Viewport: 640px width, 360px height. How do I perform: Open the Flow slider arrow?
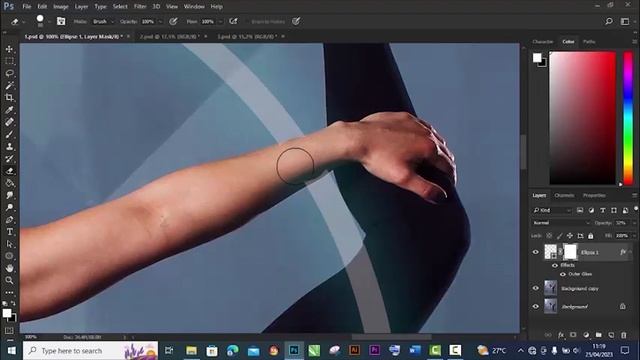(220, 22)
